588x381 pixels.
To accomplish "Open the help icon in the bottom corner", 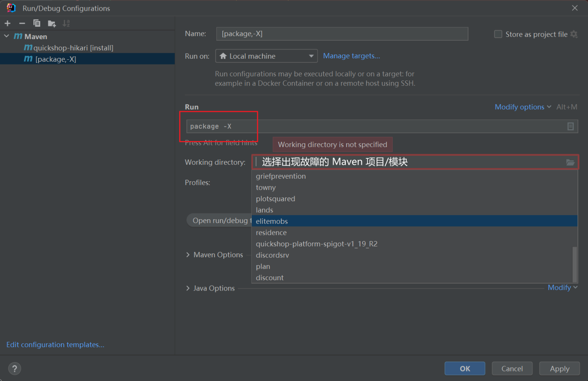I will click(x=15, y=368).
